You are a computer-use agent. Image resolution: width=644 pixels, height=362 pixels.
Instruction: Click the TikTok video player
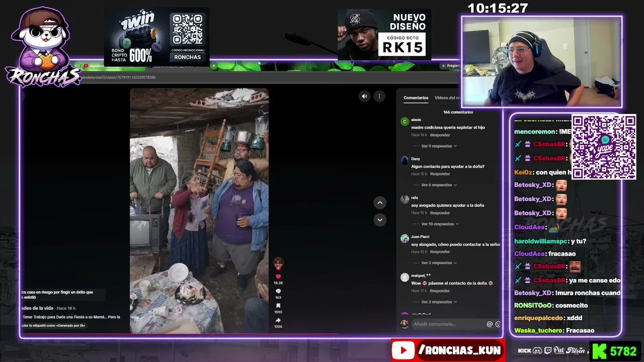(199, 211)
